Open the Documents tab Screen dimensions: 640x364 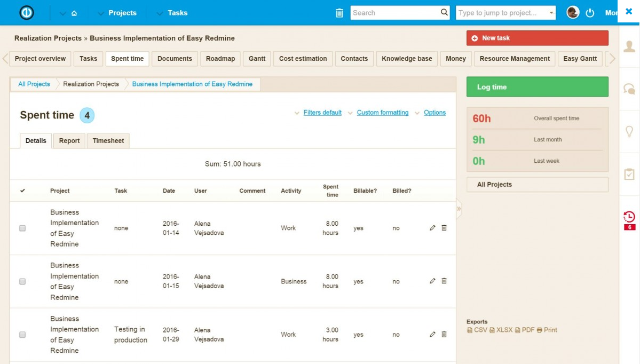[175, 59]
